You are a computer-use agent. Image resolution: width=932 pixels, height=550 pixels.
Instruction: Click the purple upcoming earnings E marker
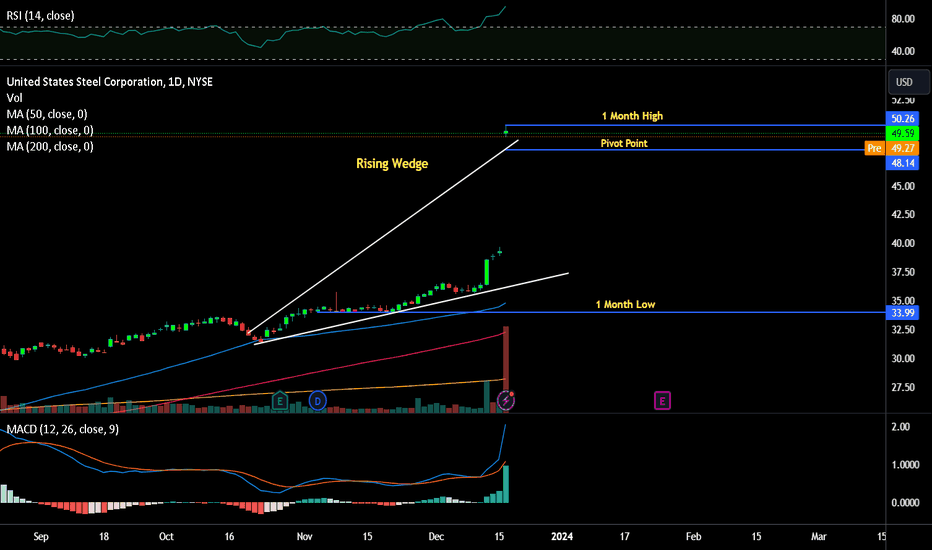pos(662,401)
